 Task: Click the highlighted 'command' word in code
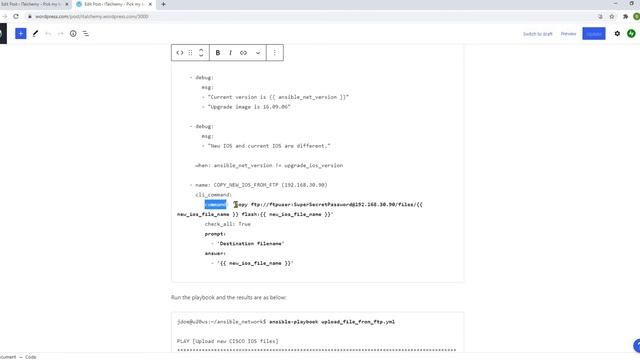coord(215,204)
